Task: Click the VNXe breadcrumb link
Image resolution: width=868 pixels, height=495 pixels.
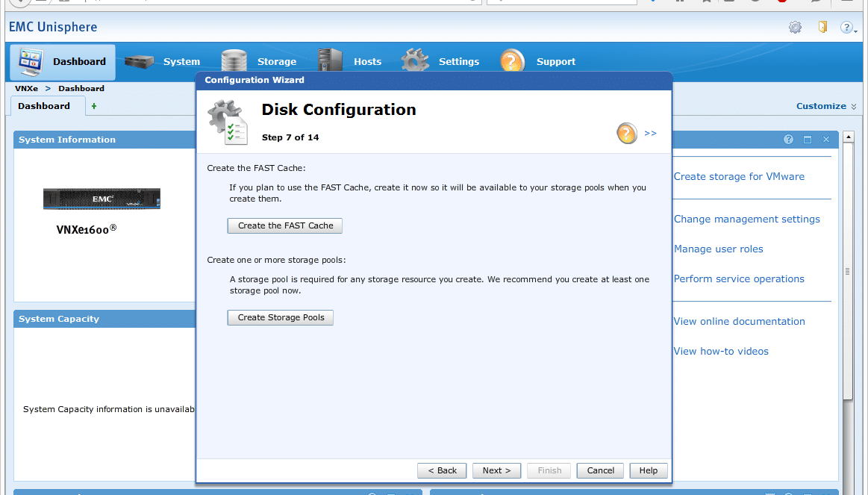Action: click(27, 89)
